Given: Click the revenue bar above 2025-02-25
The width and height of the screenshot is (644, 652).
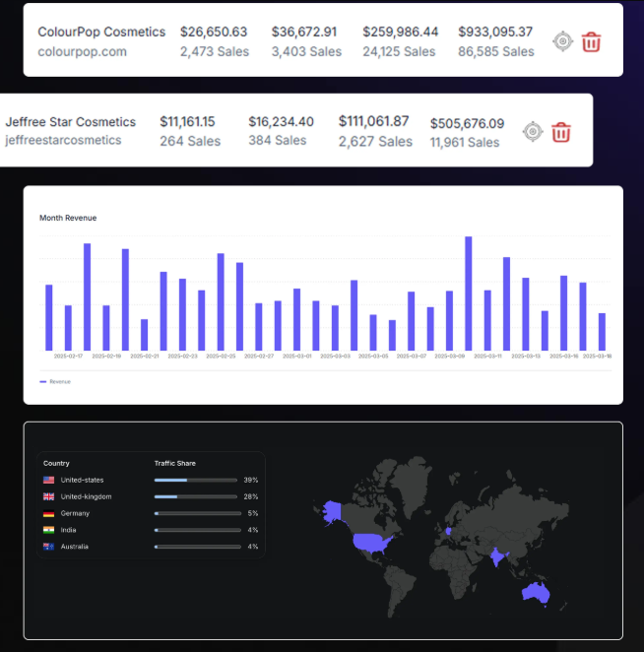Looking at the screenshot, I should tap(221, 302).
